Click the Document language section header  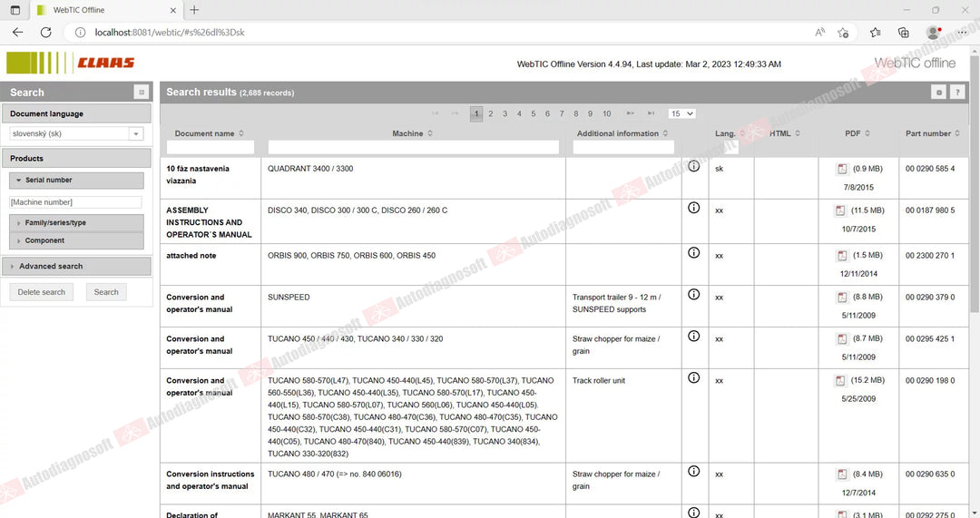click(76, 113)
